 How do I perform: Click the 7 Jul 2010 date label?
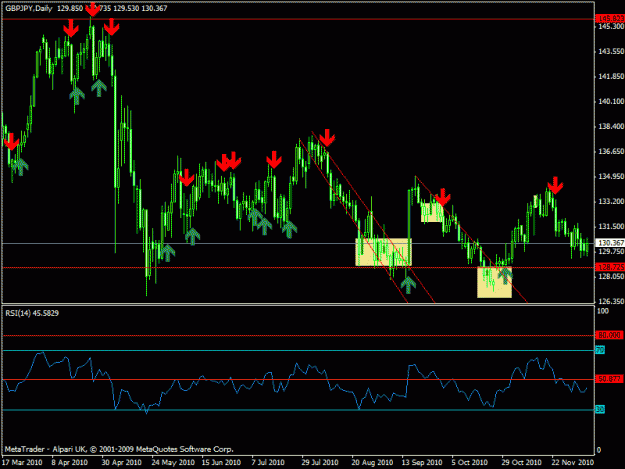click(268, 463)
